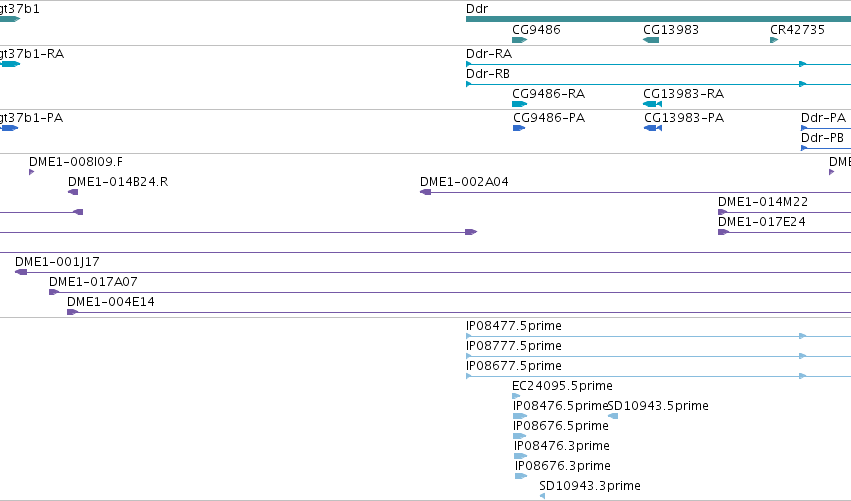Click the CG13983-PA protein glyph
851x501 pixels.
653,128
